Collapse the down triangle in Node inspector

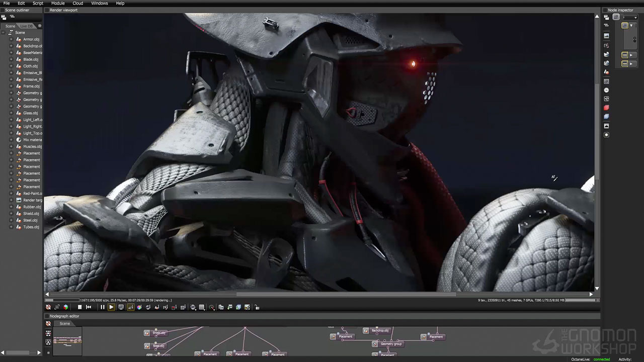tap(631, 25)
